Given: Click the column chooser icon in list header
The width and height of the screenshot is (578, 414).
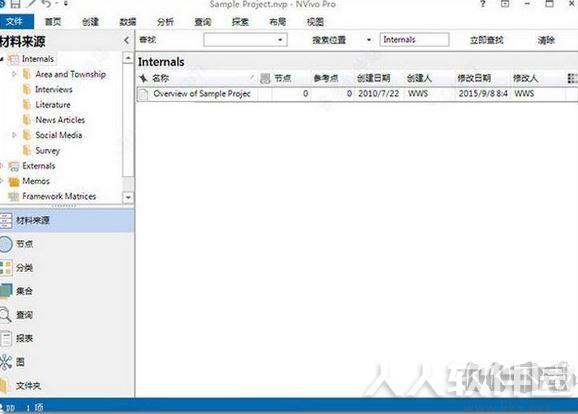Looking at the screenshot, I should pos(572,78).
